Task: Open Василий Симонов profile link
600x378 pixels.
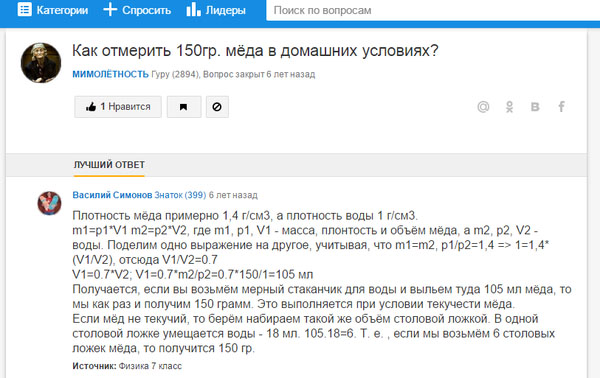Action: tap(112, 195)
